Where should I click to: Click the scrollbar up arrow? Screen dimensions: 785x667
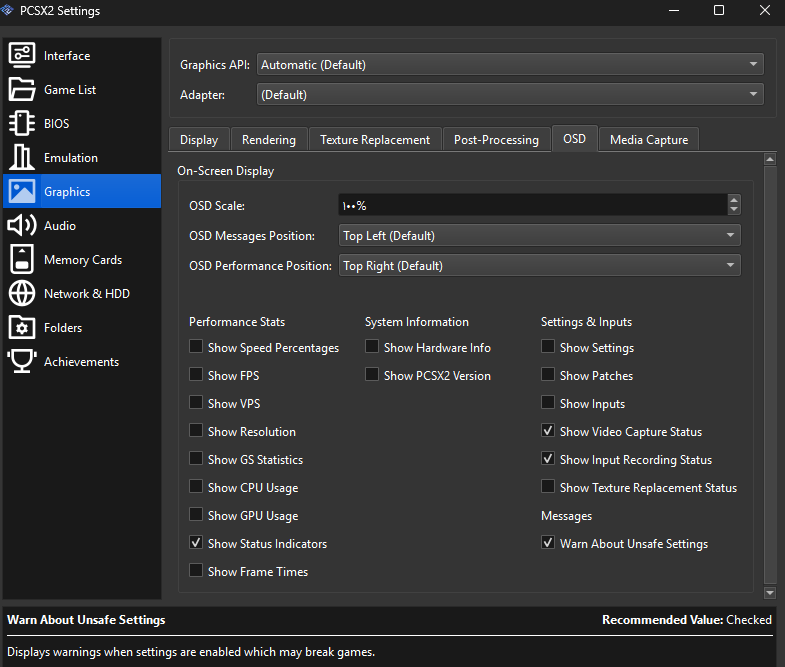[770, 159]
